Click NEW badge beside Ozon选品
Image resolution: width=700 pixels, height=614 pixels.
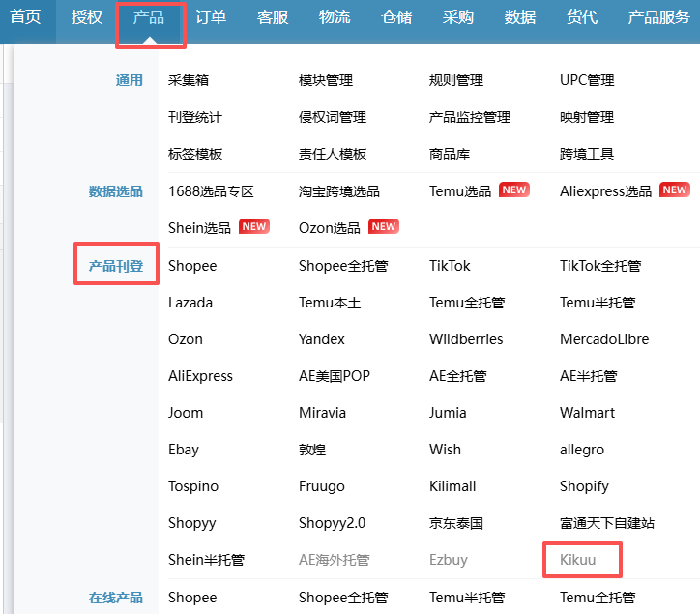pos(384,227)
